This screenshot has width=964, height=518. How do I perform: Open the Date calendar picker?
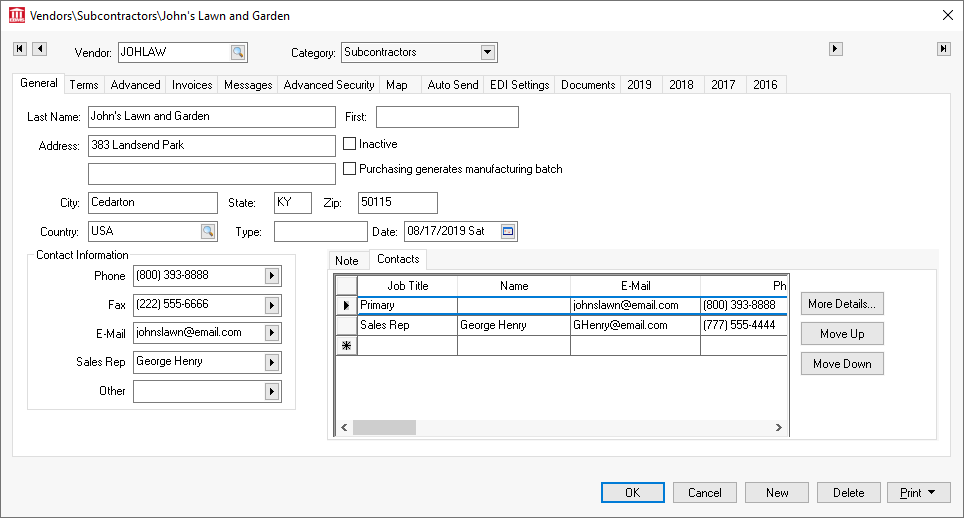pos(507,232)
